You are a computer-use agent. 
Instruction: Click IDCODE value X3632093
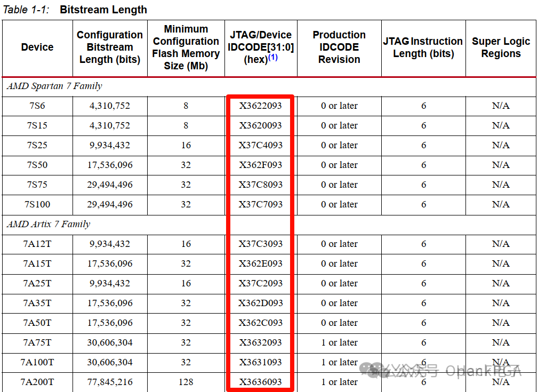click(260, 342)
